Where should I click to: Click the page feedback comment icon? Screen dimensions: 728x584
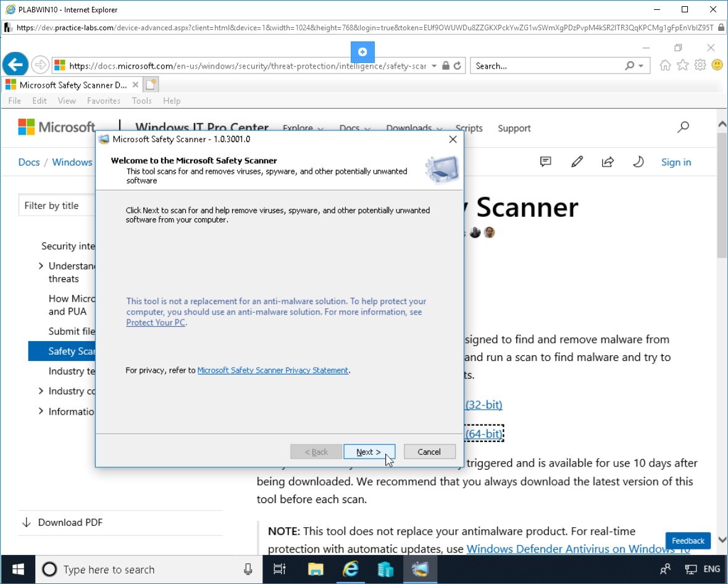point(545,162)
